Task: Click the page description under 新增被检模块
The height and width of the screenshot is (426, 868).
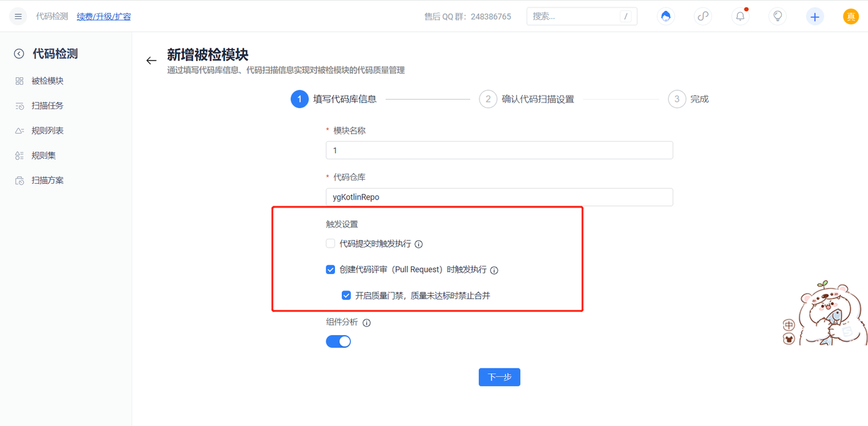Action: (286, 71)
